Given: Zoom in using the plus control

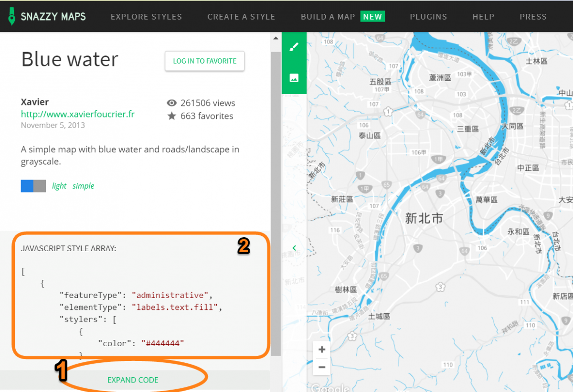Looking at the screenshot, I should coord(321,349).
